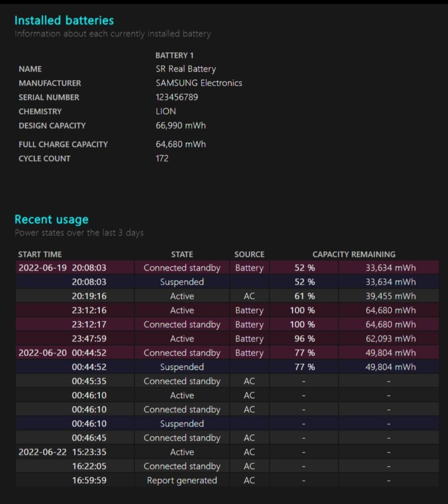Click the Recent usage heading
Viewport: 448px width, 504px height.
(x=51, y=220)
